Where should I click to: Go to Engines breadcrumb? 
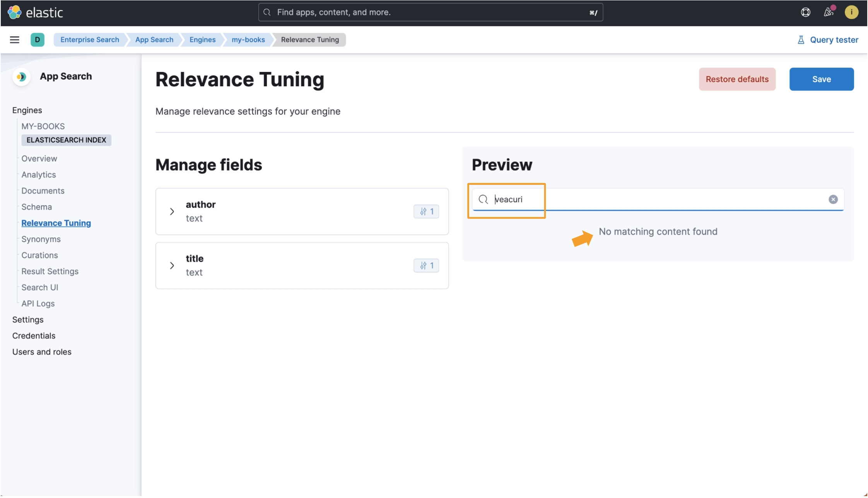pos(202,39)
